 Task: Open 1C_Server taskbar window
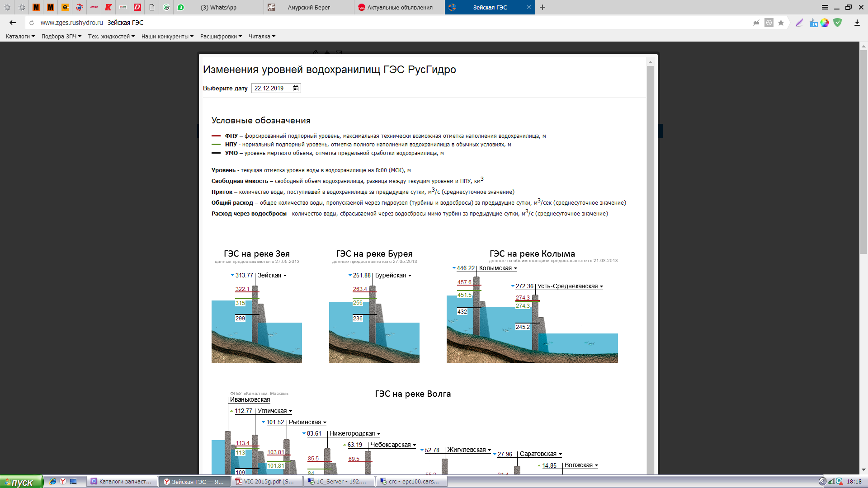(339, 482)
